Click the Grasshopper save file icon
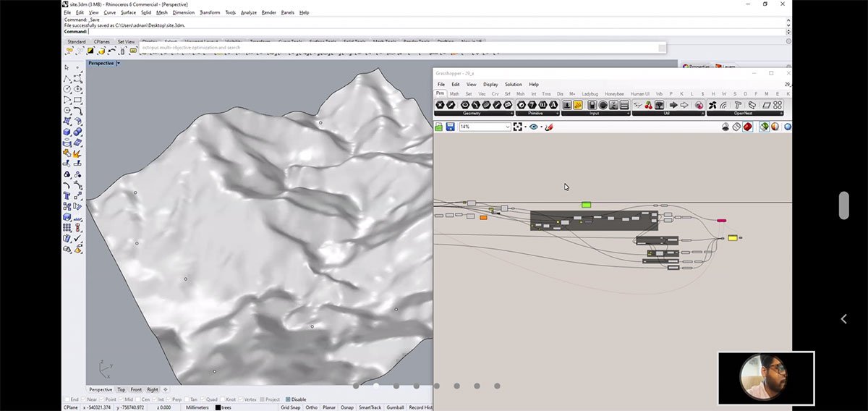Image resolution: width=868 pixels, height=411 pixels. [x=450, y=127]
